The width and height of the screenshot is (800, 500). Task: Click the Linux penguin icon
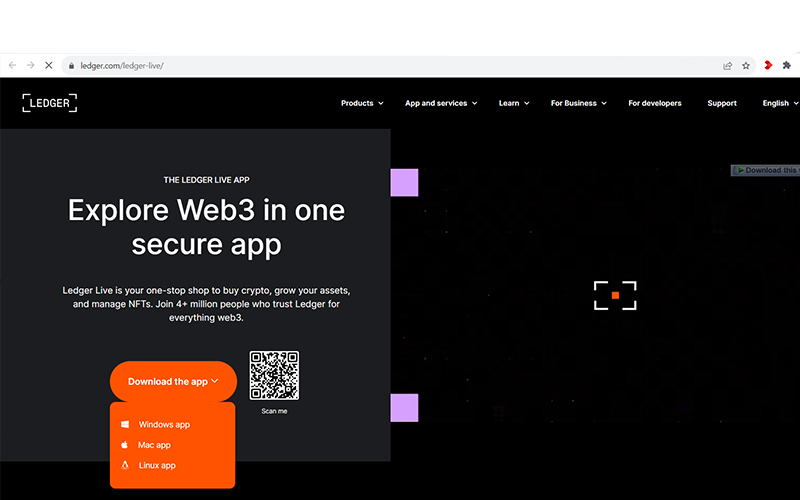point(125,465)
